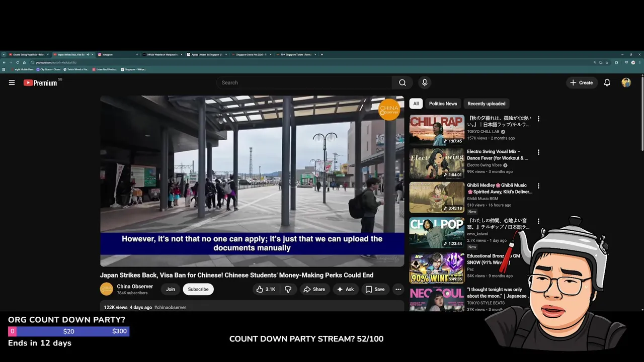The height and width of the screenshot is (362, 644).
Task: Click the video title text
Action: click(236, 275)
